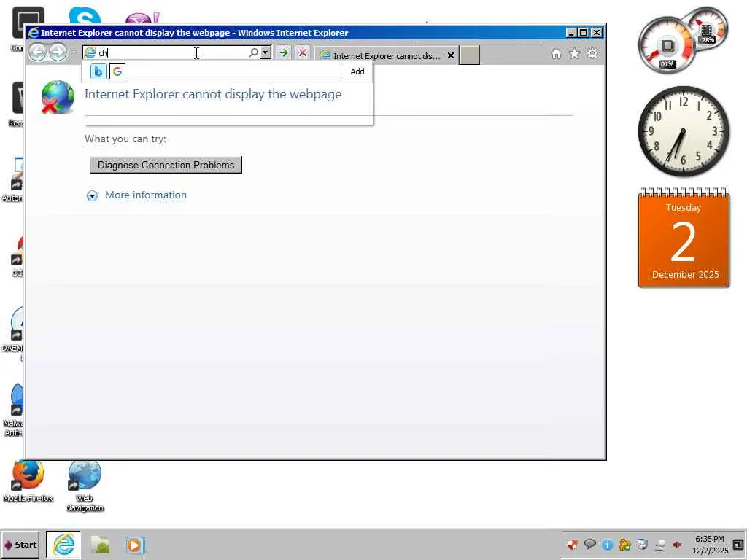Click the green Go arrow button
Screen dimensions: 747x560
284,52
